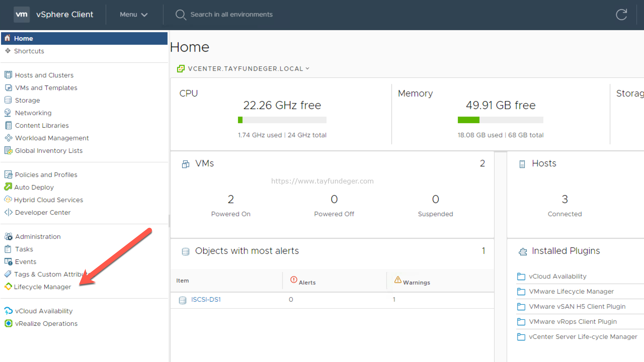
Task: Click the Policies and Profiles icon
Action: click(8, 174)
